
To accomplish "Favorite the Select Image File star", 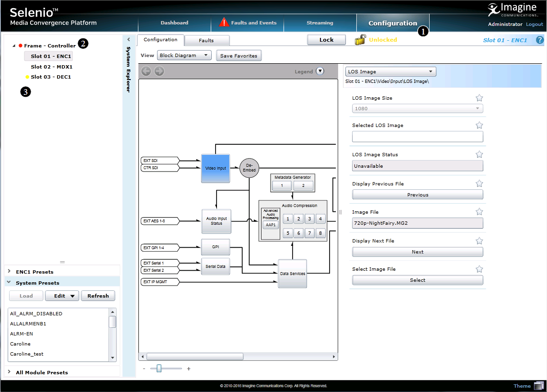I will pyautogui.click(x=479, y=269).
